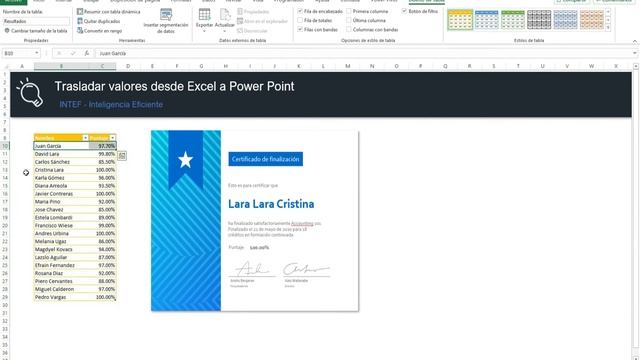Screen dimensions: 640x360
Task: Open the Name Box dropdown arrow
Action: point(37,53)
